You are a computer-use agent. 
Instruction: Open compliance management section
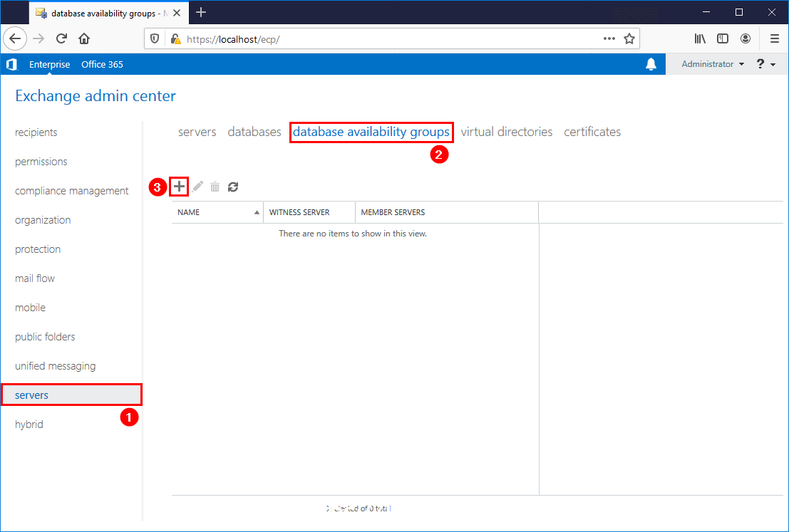tap(71, 191)
